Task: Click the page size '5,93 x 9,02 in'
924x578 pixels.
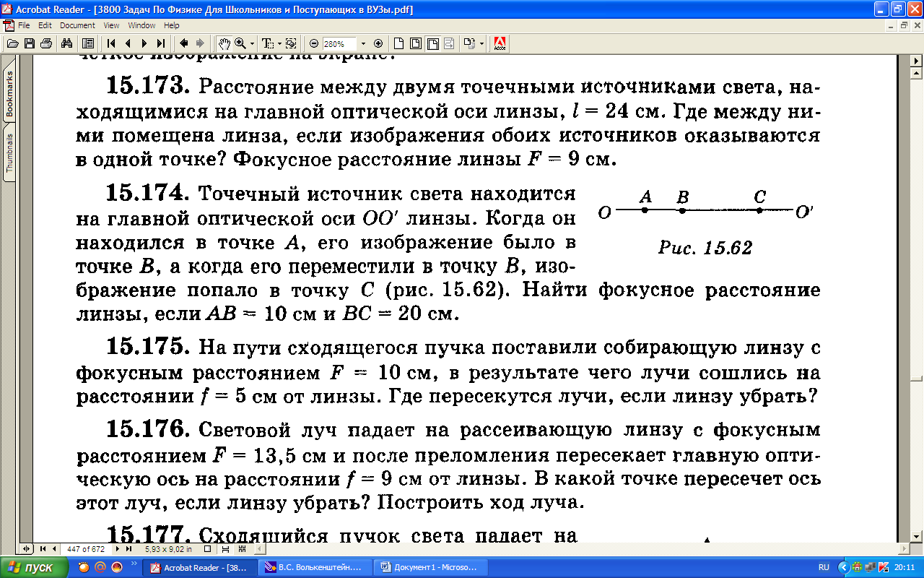Action: pos(167,548)
